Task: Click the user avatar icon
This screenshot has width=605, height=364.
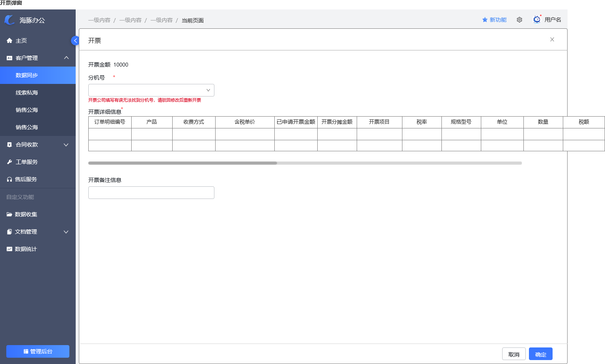Action: pyautogui.click(x=537, y=19)
